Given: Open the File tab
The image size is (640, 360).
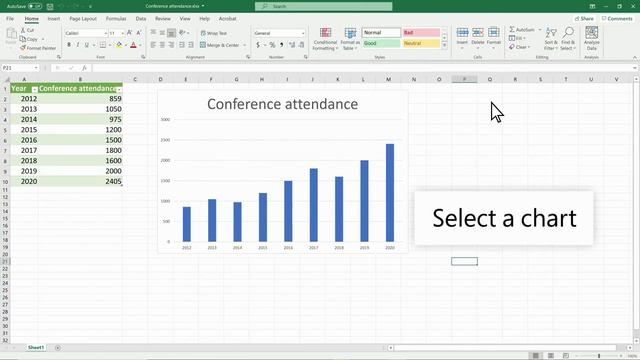Looking at the screenshot, I should tap(10, 19).
